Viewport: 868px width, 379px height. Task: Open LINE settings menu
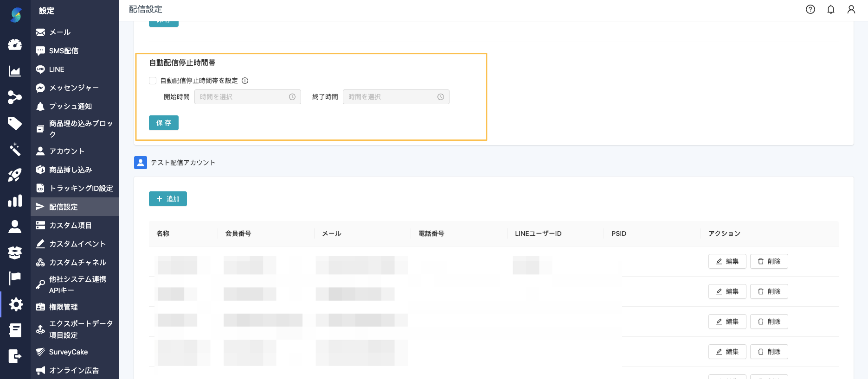point(75,69)
